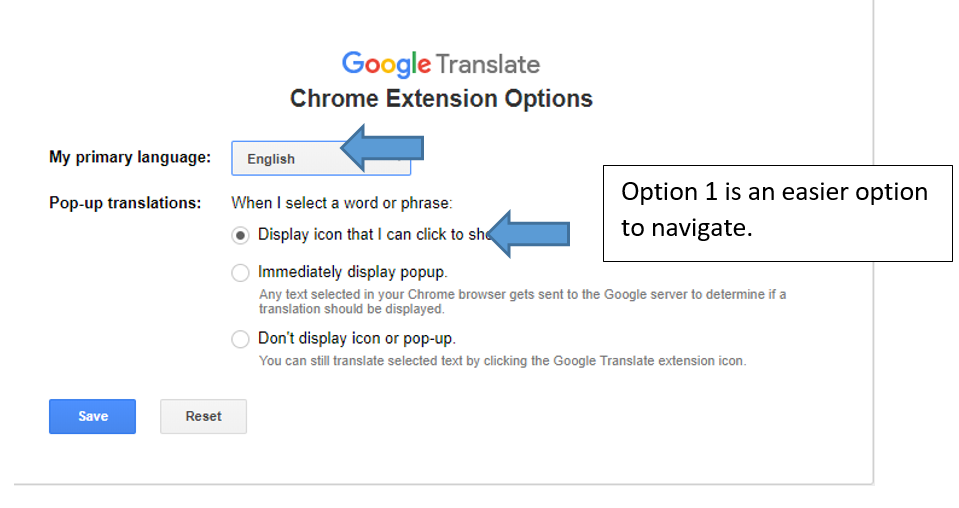
Task: Click the 'My primary language:' label
Action: click(130, 157)
